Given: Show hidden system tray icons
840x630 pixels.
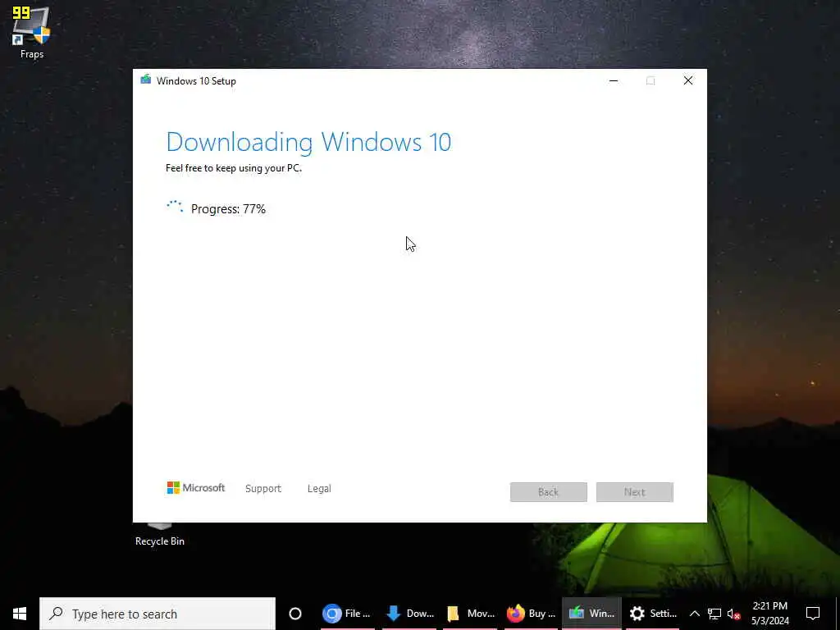Looking at the screenshot, I should (694, 614).
